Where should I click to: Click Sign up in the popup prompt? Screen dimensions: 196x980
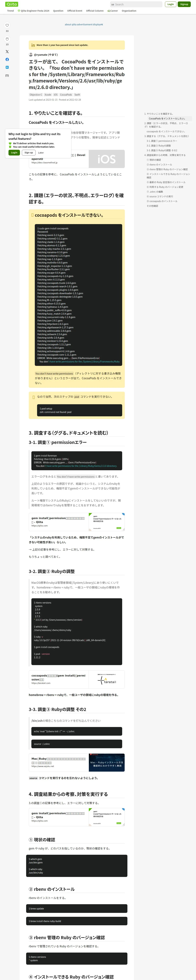[x=29, y=153]
